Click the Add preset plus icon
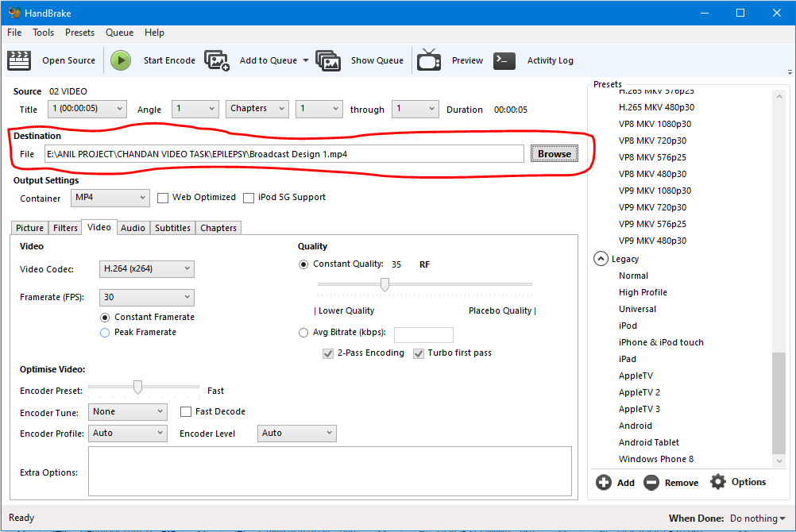Viewport: 796px width, 532px height. 604,482
